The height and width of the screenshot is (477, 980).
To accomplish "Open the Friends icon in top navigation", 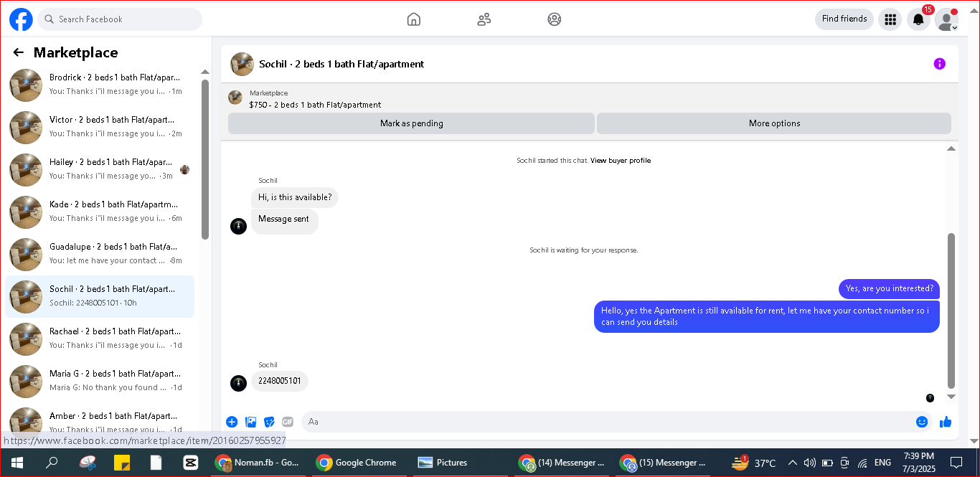I will pos(484,19).
